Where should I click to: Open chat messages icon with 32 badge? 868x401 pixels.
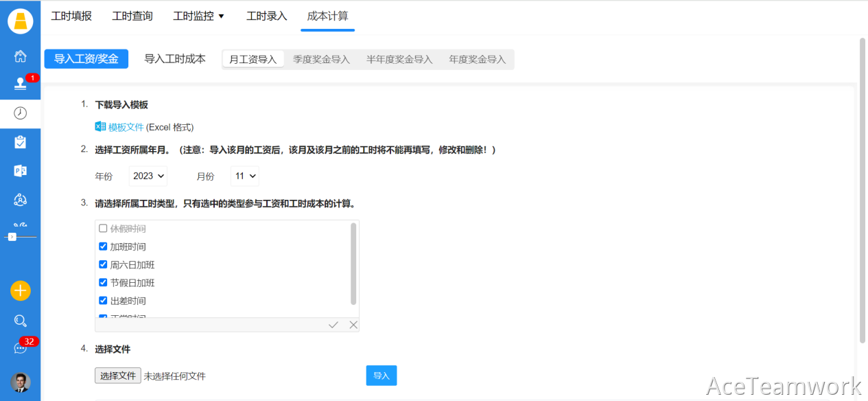20,348
